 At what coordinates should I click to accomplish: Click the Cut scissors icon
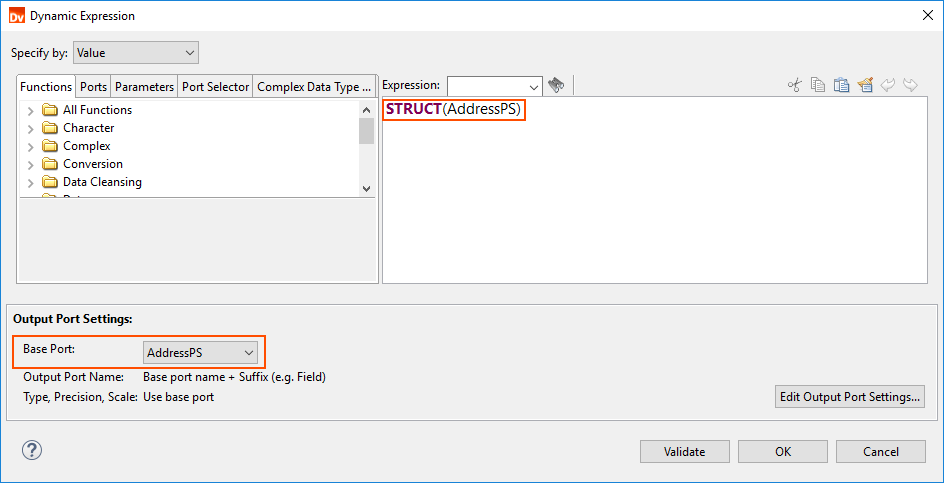pyautogui.click(x=795, y=86)
